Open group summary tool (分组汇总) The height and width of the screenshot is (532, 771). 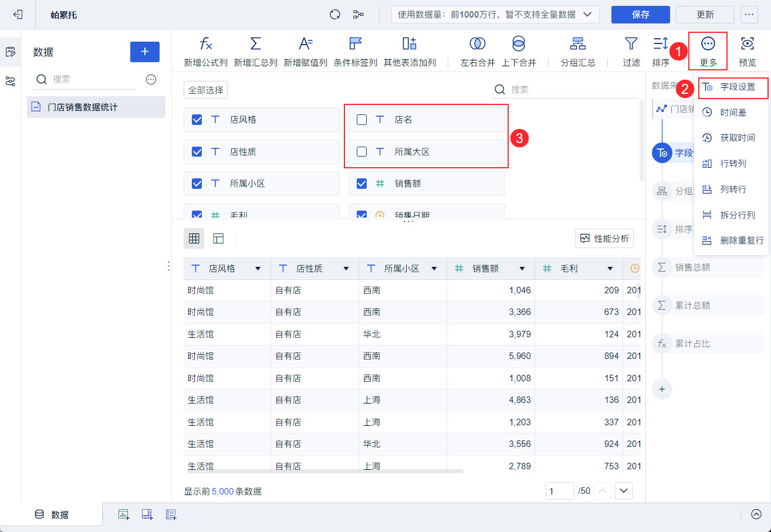click(x=578, y=52)
